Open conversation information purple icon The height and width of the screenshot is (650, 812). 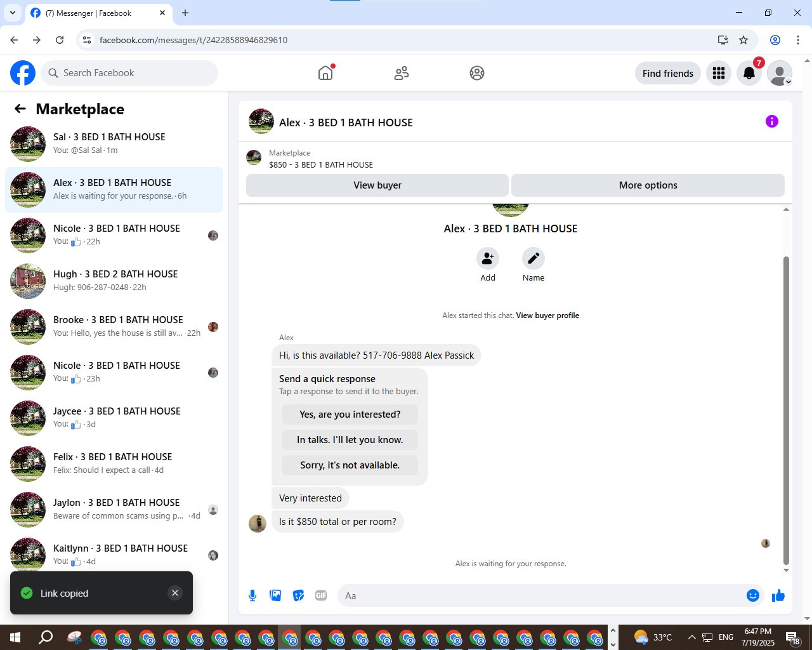[x=772, y=121]
